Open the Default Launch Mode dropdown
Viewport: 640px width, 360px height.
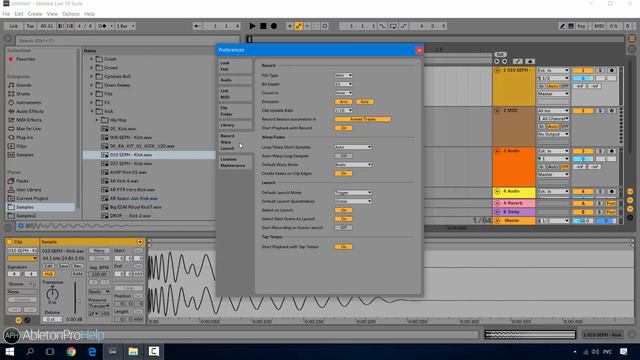pyautogui.click(x=353, y=193)
